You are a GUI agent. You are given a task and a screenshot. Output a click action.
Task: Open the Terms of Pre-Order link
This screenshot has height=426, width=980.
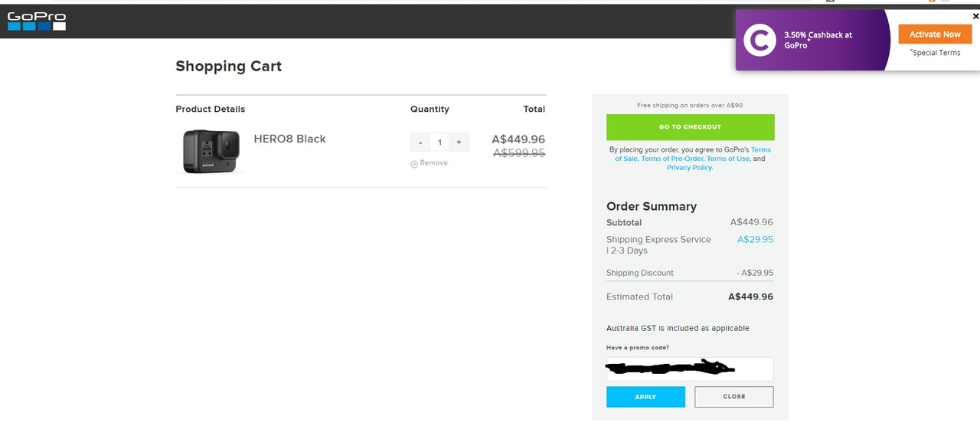point(671,159)
